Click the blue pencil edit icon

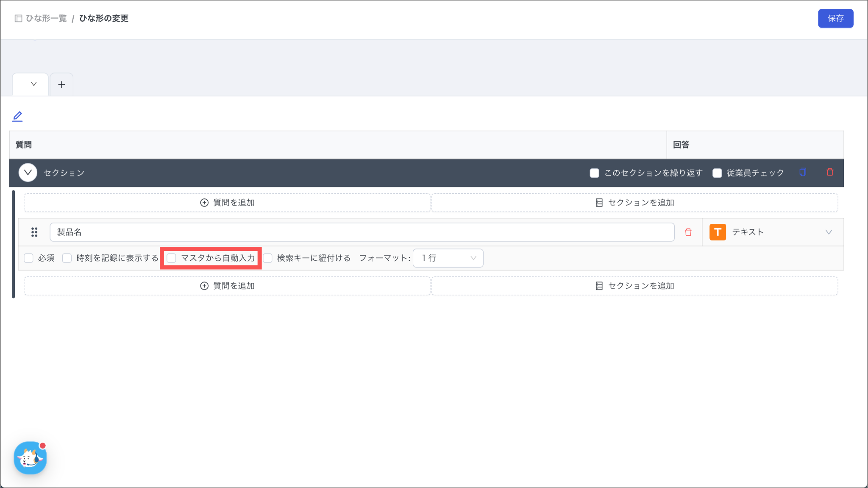[17, 116]
